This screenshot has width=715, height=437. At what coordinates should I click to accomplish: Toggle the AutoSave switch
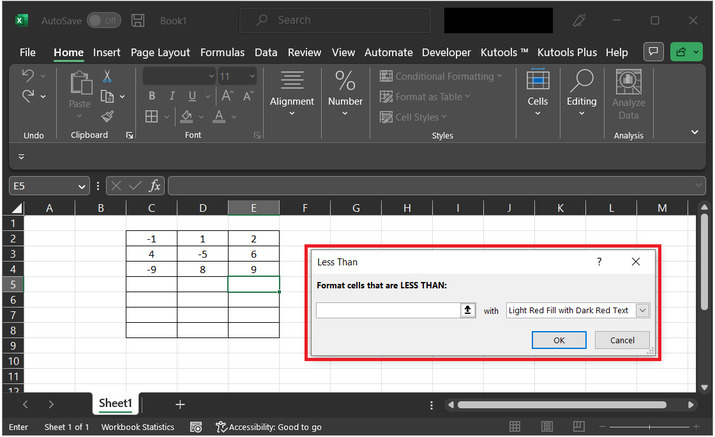pyautogui.click(x=104, y=21)
